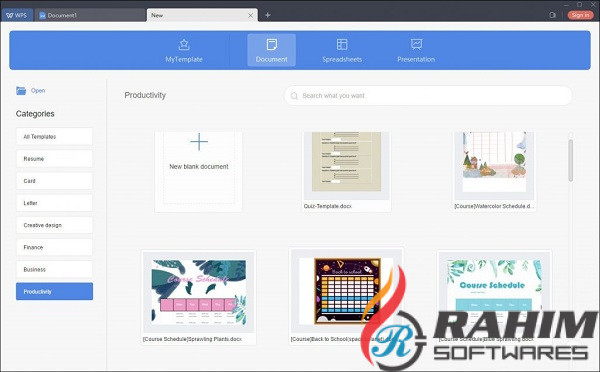The image size is (600, 372).
Task: Switch to Spreadsheets templates
Action: point(342,51)
